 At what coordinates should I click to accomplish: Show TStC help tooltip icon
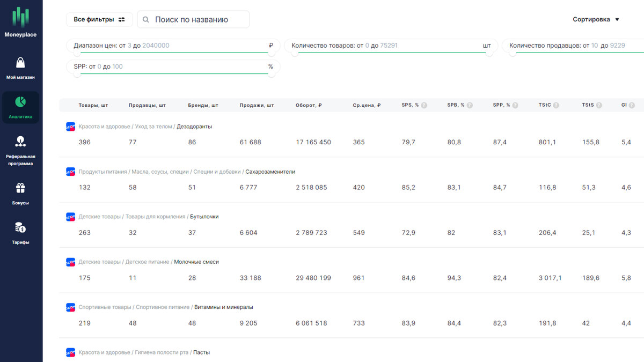556,105
